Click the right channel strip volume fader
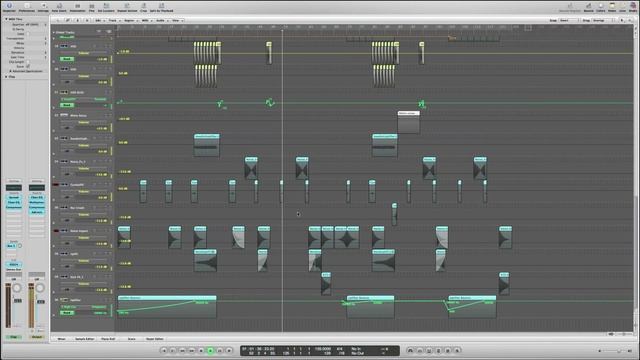 point(40,302)
